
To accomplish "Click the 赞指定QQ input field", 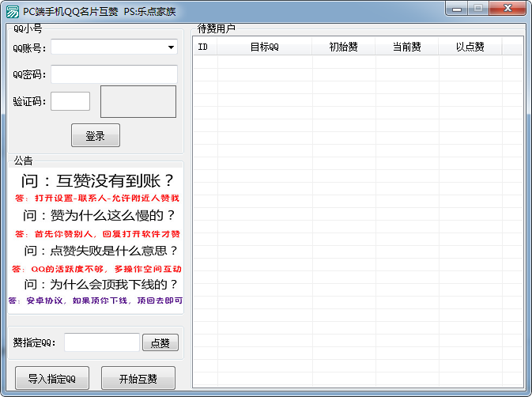I will pos(102,342).
